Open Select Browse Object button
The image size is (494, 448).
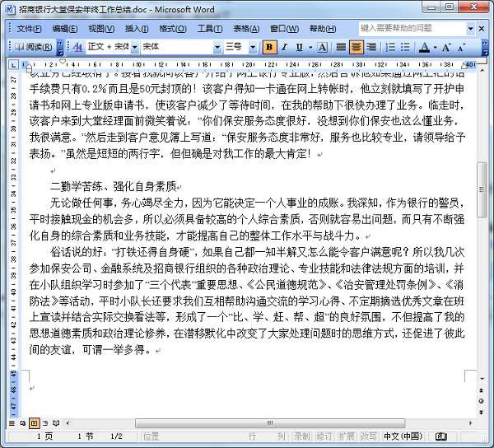(x=482, y=401)
